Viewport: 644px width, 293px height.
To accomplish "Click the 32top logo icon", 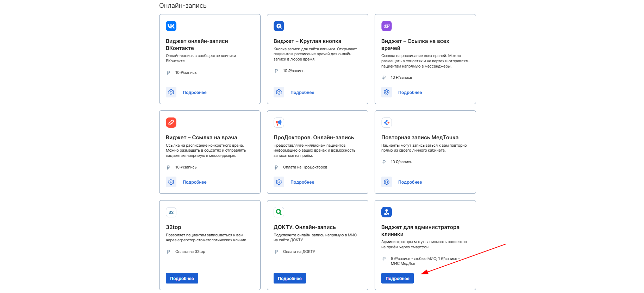I will [171, 212].
